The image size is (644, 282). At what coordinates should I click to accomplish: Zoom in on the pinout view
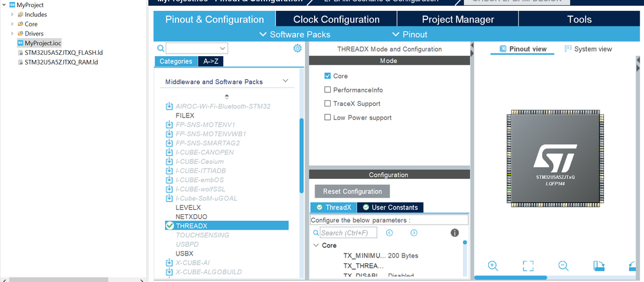pos(493,266)
